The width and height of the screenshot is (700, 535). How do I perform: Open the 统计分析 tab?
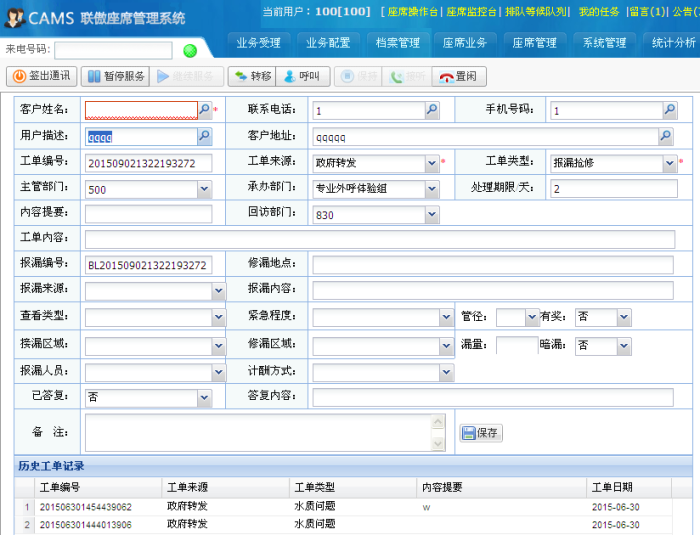click(672, 43)
